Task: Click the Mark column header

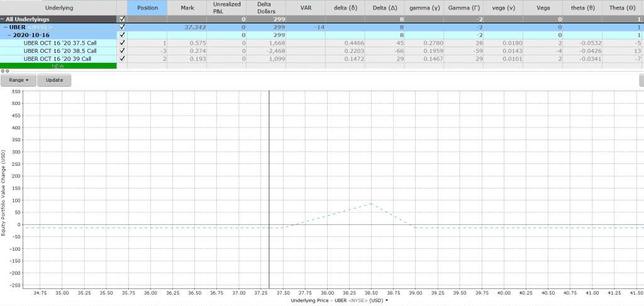Action: [x=188, y=8]
